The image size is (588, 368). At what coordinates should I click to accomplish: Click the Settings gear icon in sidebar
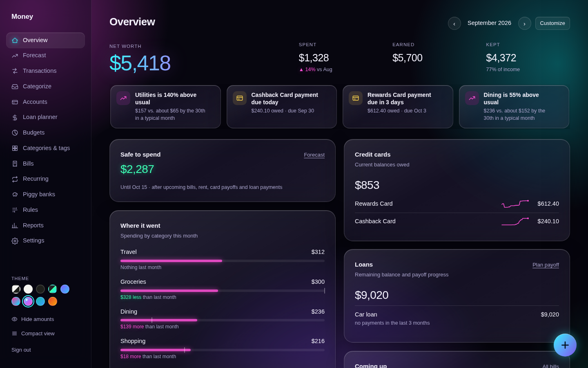15,241
